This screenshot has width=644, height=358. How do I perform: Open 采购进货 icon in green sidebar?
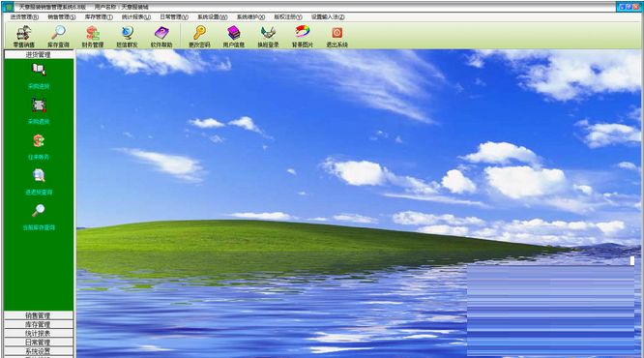tap(39, 70)
